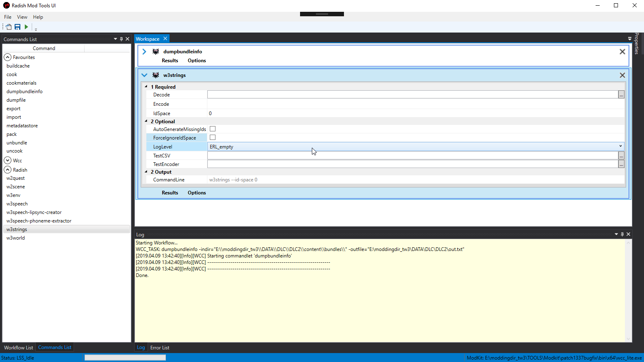Collapse the 2 Output property group
Screen dimensions: 644x362
[146, 172]
